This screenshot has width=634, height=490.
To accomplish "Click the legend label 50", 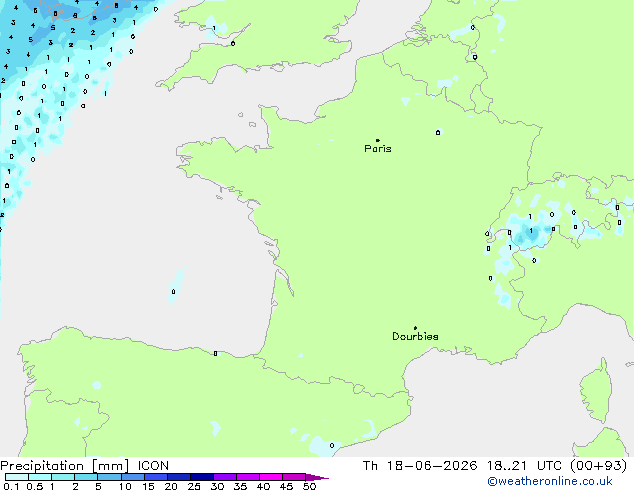I will click(309, 486).
